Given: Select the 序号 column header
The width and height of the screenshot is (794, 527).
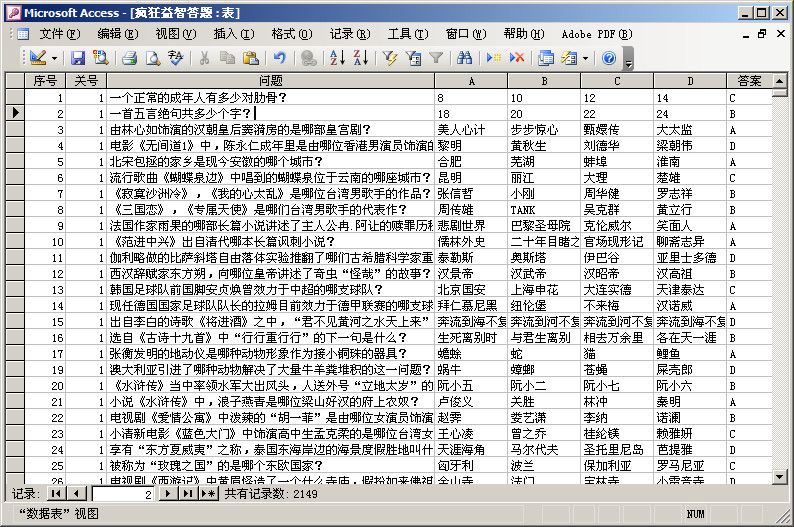Looking at the screenshot, I should 45,80.
